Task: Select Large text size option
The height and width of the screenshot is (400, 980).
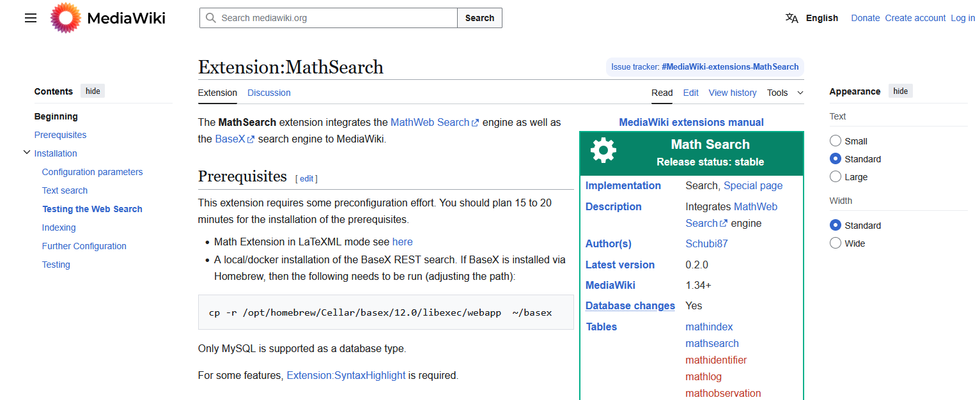Action: click(x=836, y=177)
